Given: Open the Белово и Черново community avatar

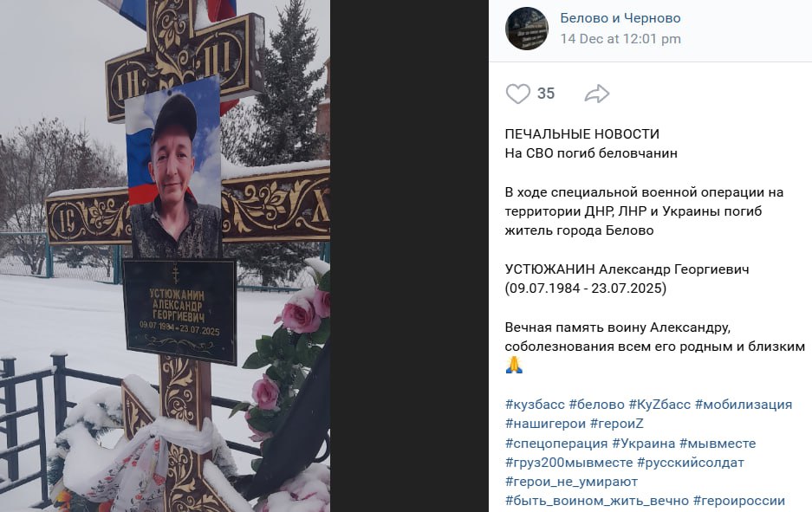Looking at the screenshot, I should [x=527, y=29].
